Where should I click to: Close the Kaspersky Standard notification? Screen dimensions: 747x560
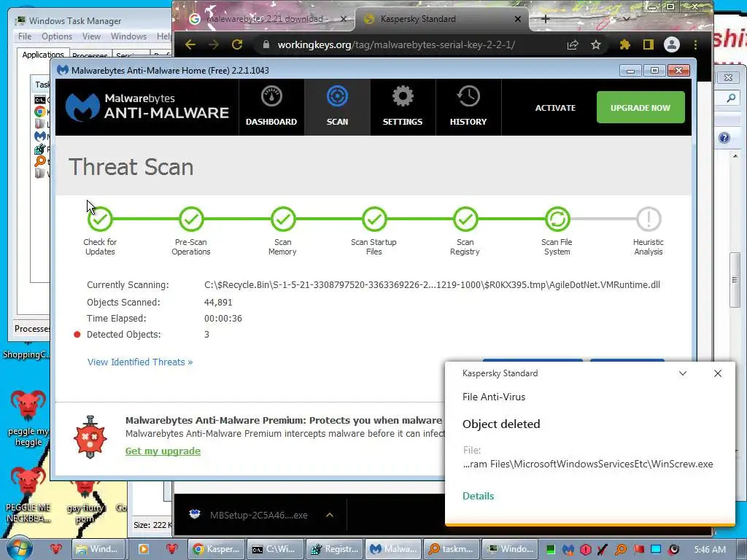[718, 373]
